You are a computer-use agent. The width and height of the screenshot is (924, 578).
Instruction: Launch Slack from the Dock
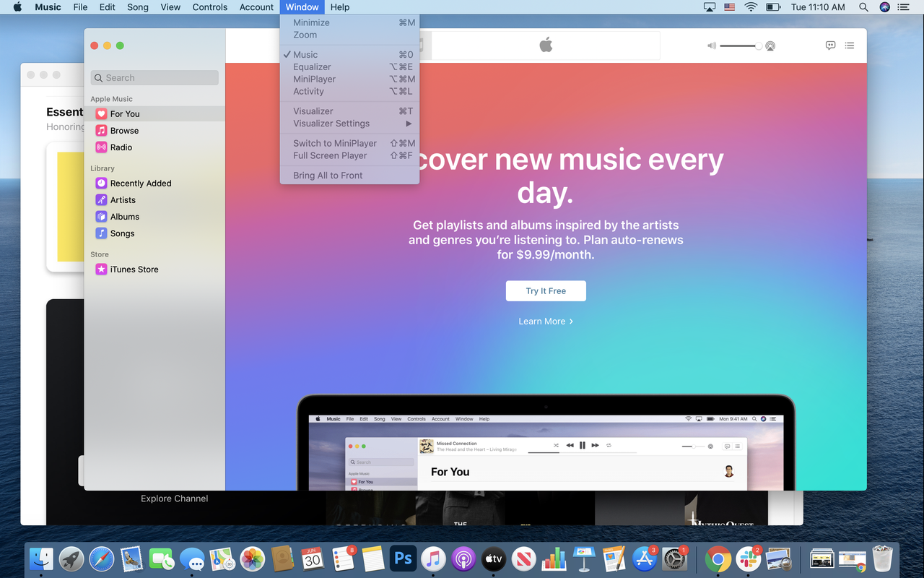pos(748,558)
